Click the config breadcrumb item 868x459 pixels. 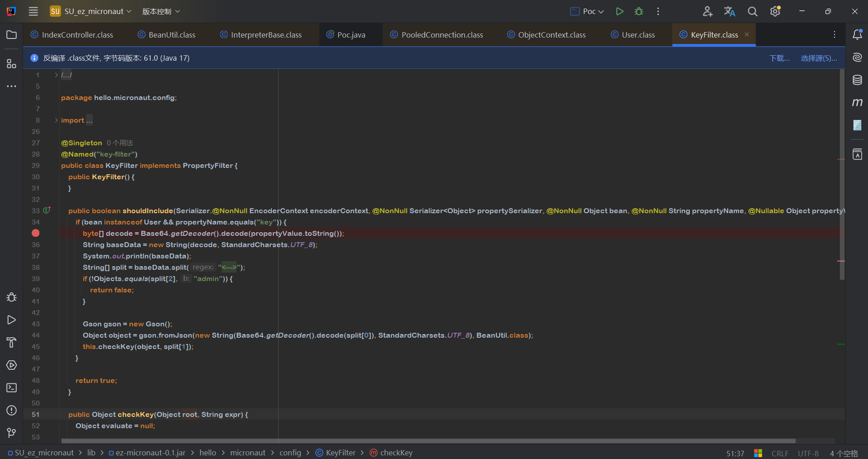pos(290,453)
